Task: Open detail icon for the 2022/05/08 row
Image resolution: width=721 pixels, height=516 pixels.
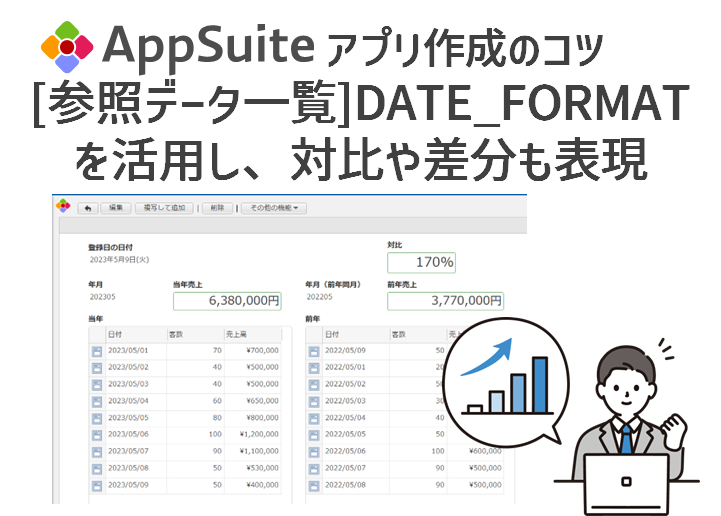Action: coord(314,486)
